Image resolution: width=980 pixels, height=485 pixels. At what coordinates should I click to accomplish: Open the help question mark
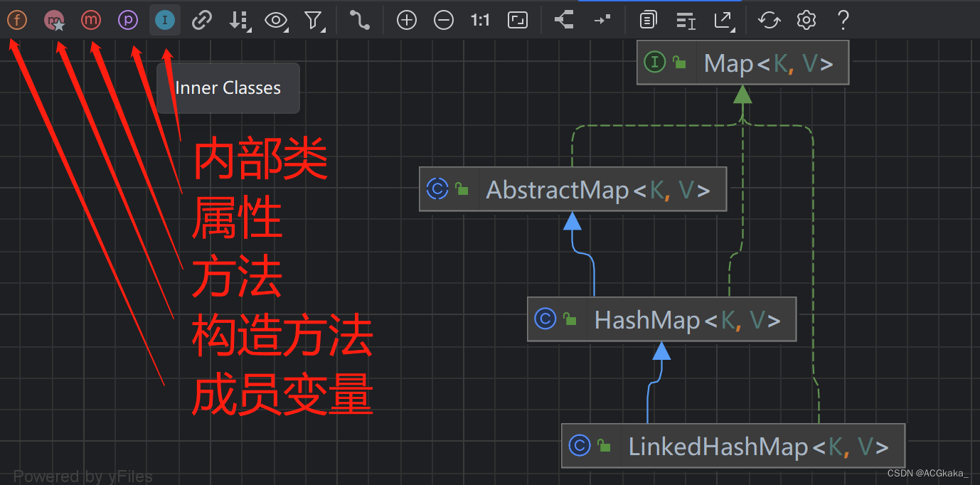843,20
